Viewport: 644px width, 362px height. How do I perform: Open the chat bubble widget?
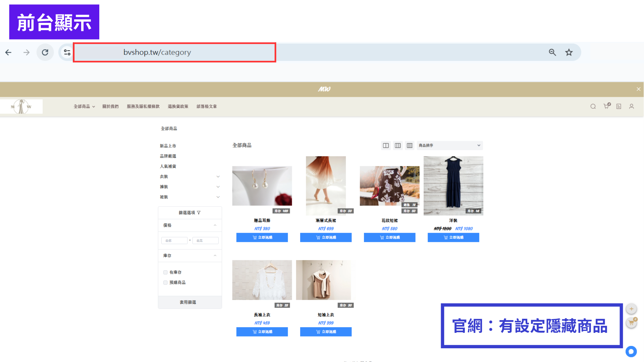pyautogui.click(x=631, y=351)
